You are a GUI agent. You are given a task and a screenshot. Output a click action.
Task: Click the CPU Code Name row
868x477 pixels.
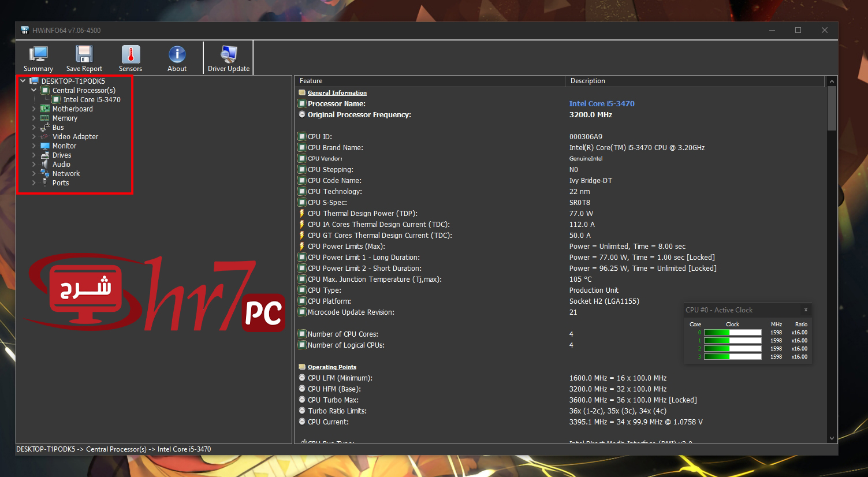click(560, 181)
